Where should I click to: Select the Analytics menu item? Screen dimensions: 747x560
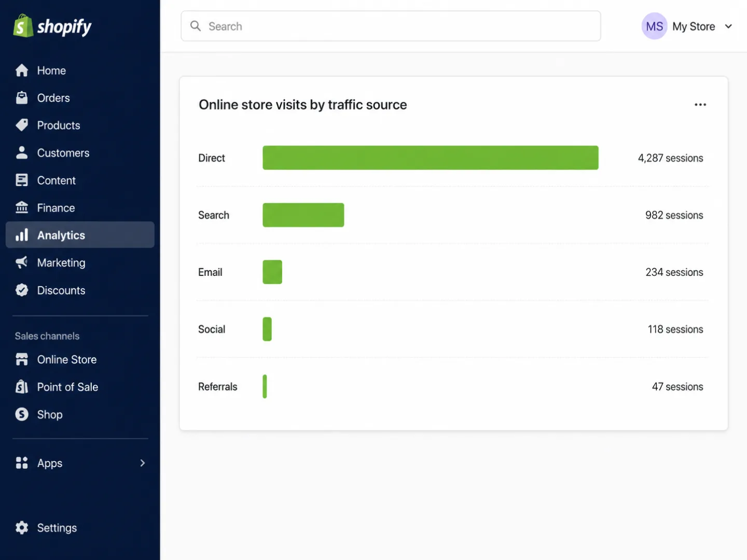80,235
